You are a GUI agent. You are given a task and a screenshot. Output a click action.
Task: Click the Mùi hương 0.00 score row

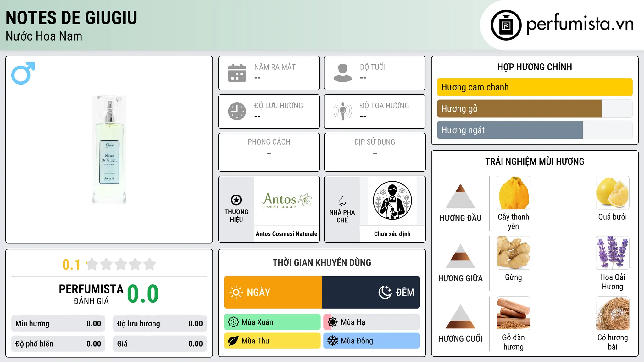point(58,324)
